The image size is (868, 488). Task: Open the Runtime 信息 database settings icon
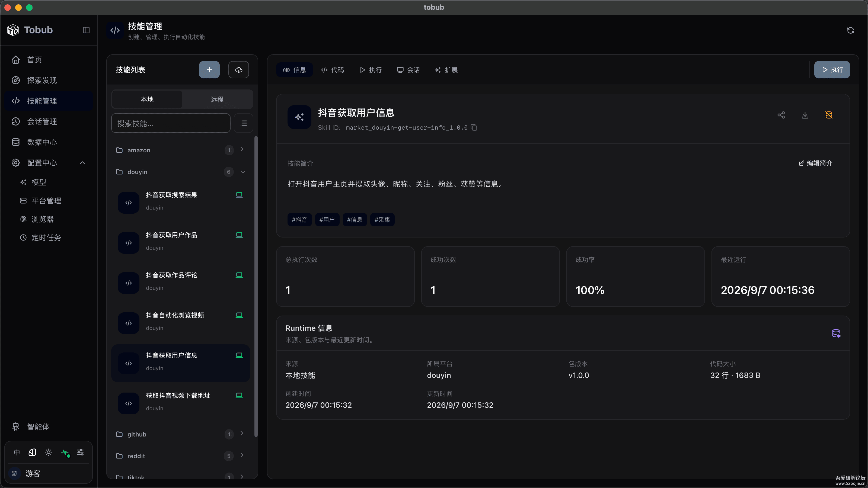click(836, 333)
